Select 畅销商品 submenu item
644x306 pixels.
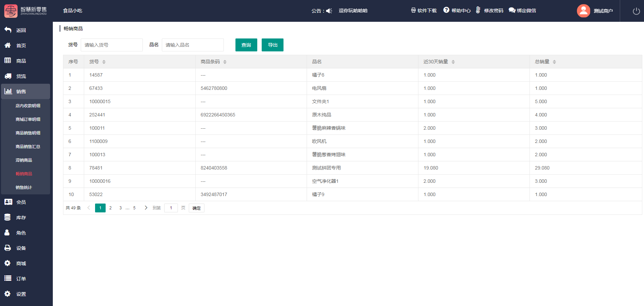point(24,174)
